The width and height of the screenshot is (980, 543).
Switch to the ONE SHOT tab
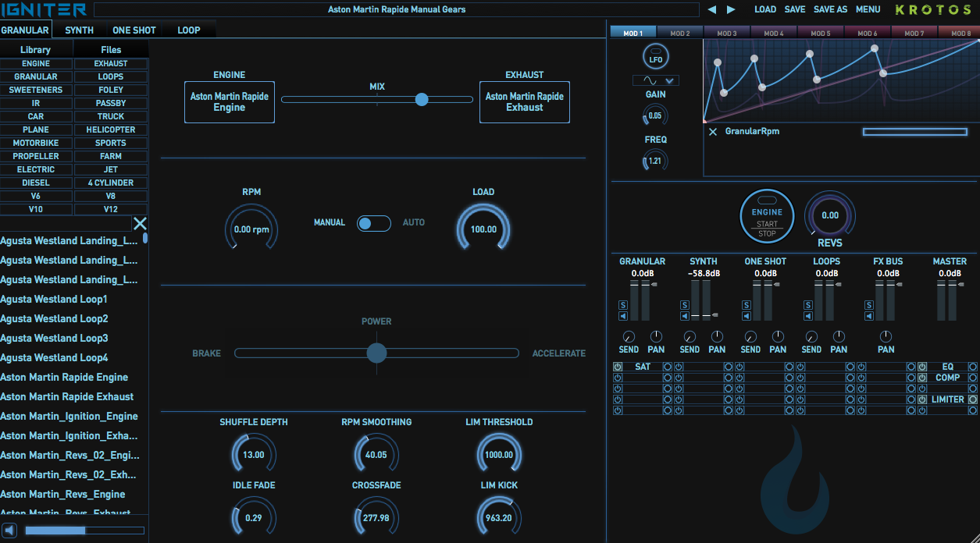point(134,30)
